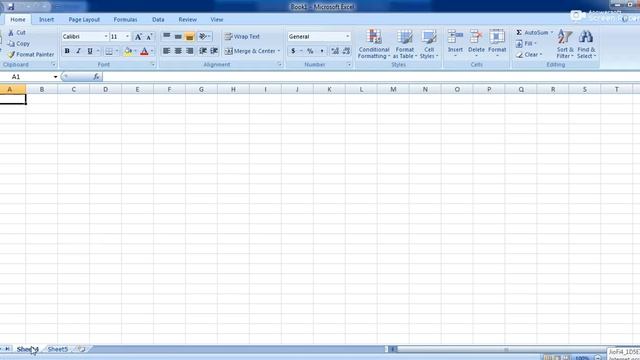Decrease font size with Shrink Font
This screenshot has height=360, width=640.
pos(149,37)
